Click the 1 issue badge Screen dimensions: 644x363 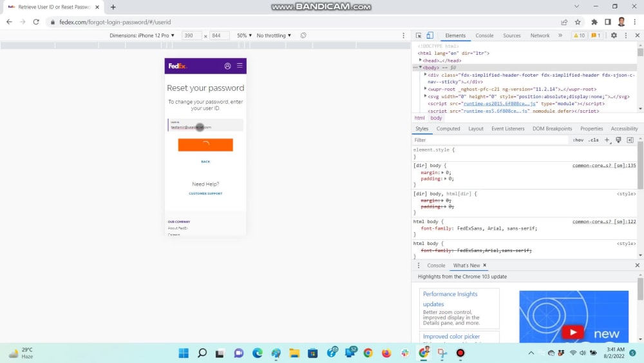[x=596, y=35]
